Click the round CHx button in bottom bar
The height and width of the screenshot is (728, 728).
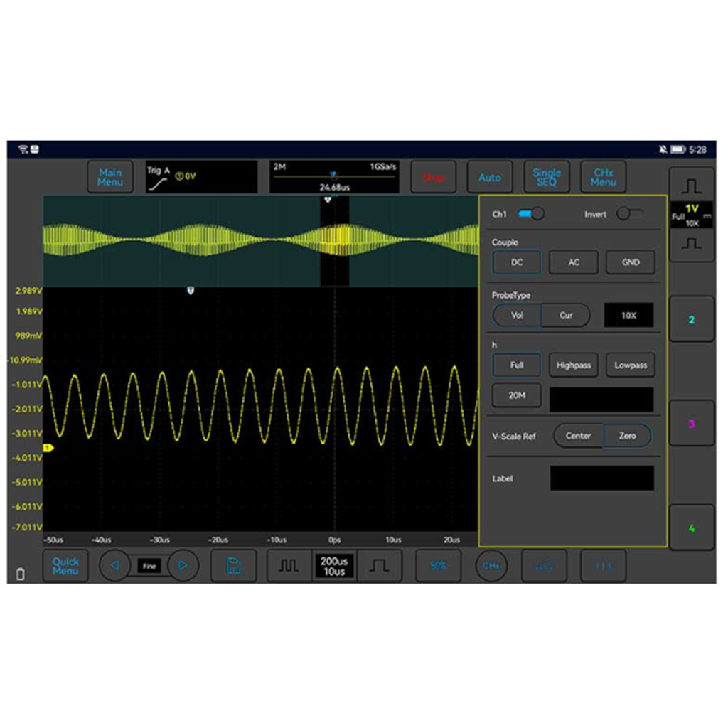pyautogui.click(x=491, y=566)
